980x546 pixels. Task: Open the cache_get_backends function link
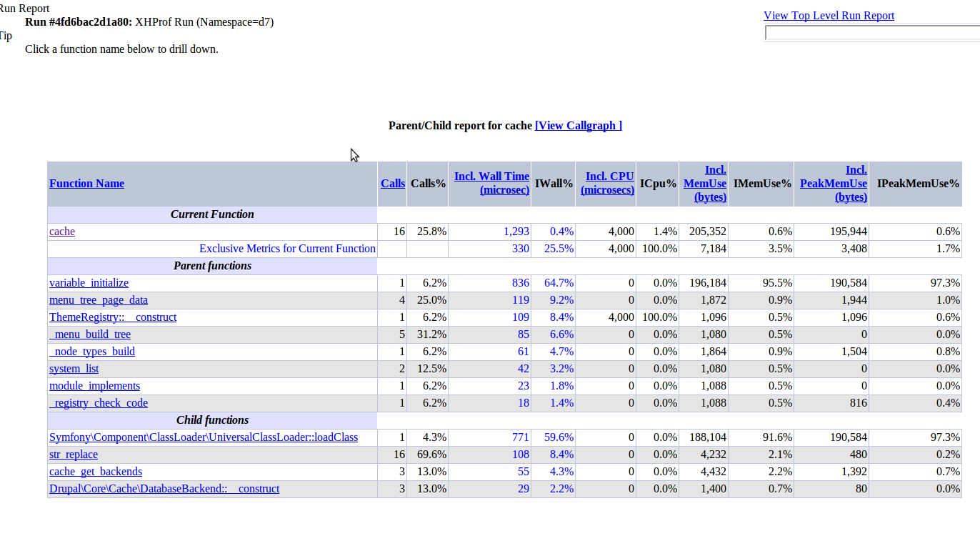(x=96, y=472)
